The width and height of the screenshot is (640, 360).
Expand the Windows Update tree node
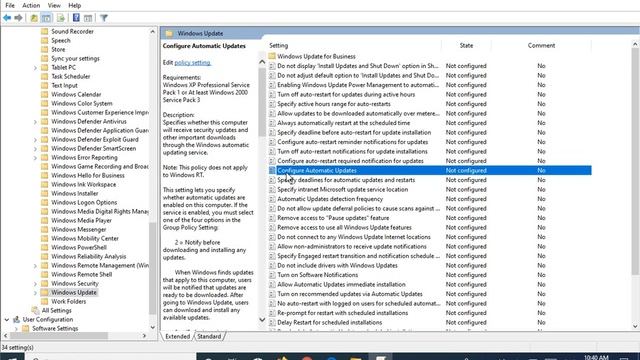pos(35,293)
